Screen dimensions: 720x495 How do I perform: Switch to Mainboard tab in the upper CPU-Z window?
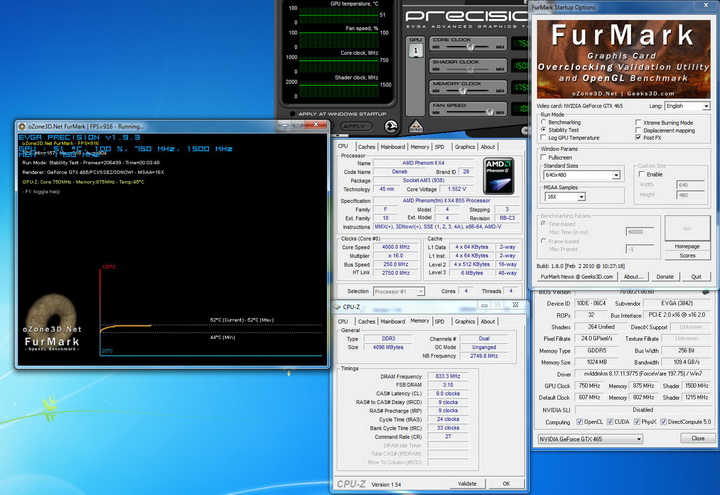pos(392,146)
